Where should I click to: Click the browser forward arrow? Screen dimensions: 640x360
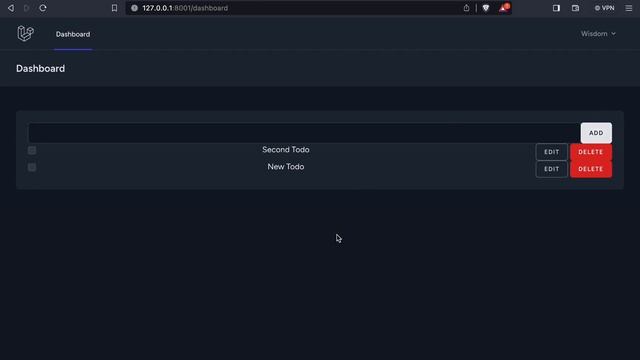pyautogui.click(x=27, y=8)
